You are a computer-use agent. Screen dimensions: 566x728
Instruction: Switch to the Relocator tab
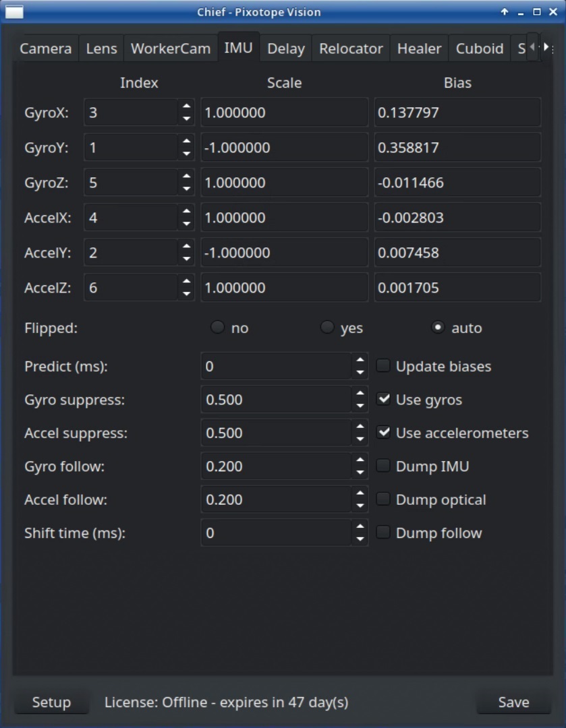(x=351, y=49)
